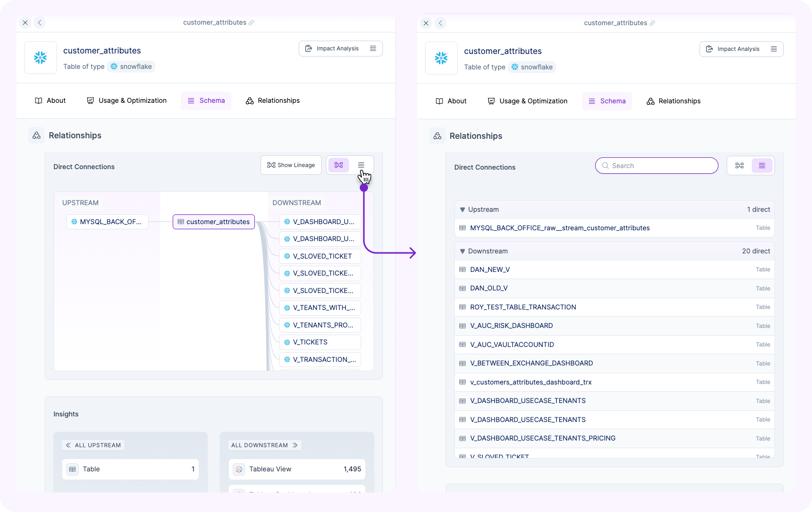Switch to list view in left Direct Connections

click(x=361, y=165)
